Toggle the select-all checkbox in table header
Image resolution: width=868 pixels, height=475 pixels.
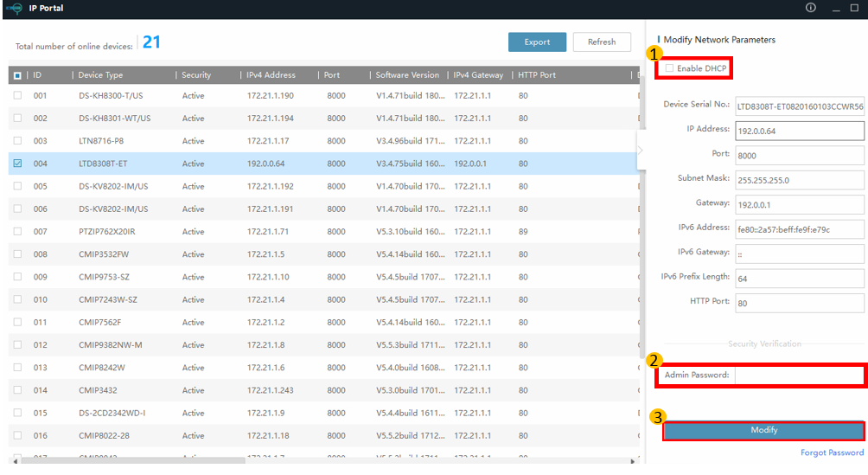coord(17,75)
